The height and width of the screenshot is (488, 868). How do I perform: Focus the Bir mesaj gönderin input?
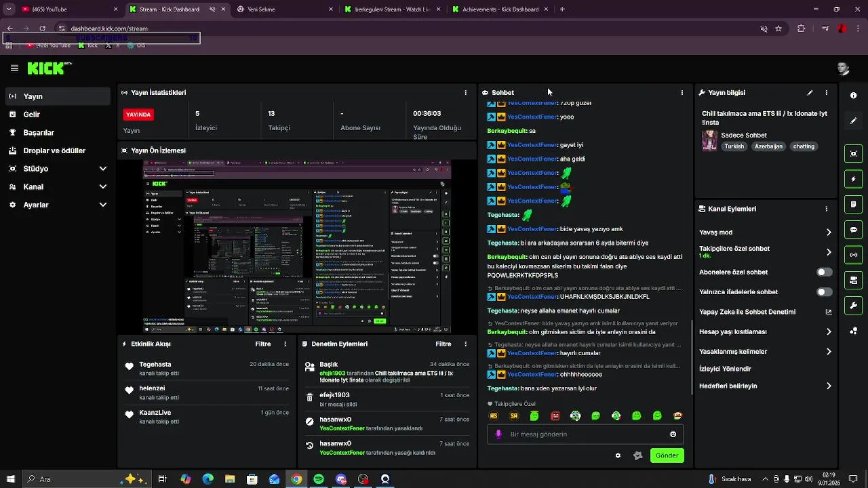pos(585,434)
